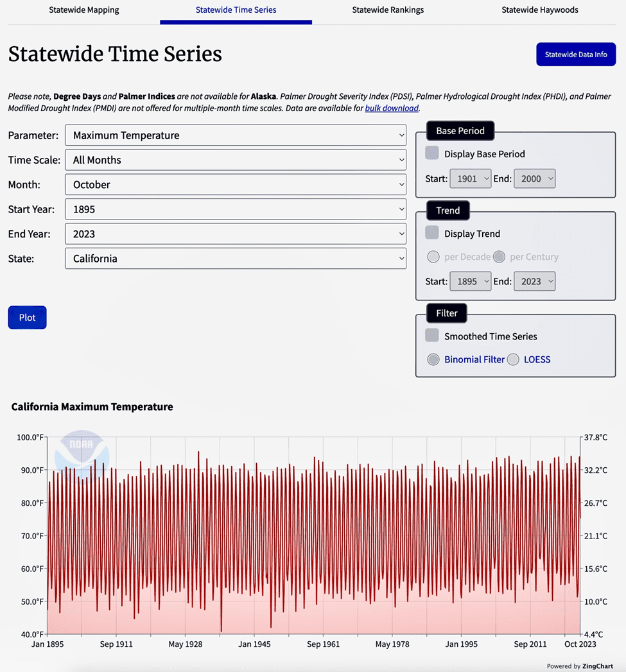Image resolution: width=626 pixels, height=672 pixels.
Task: Change the State dropdown from California
Action: (236, 259)
